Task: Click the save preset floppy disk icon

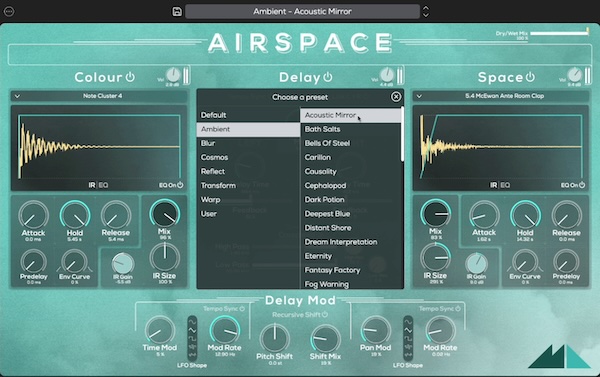Action: (x=177, y=11)
